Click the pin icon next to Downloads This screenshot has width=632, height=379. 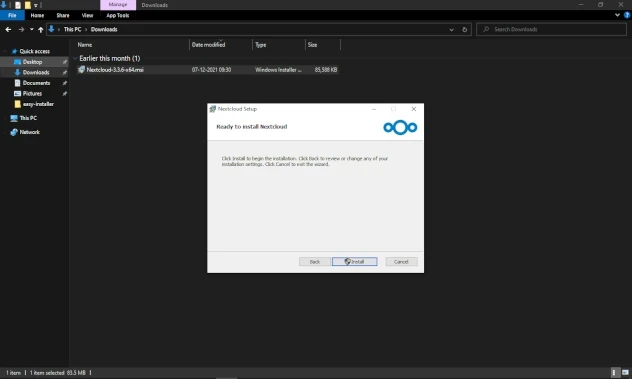click(x=64, y=72)
